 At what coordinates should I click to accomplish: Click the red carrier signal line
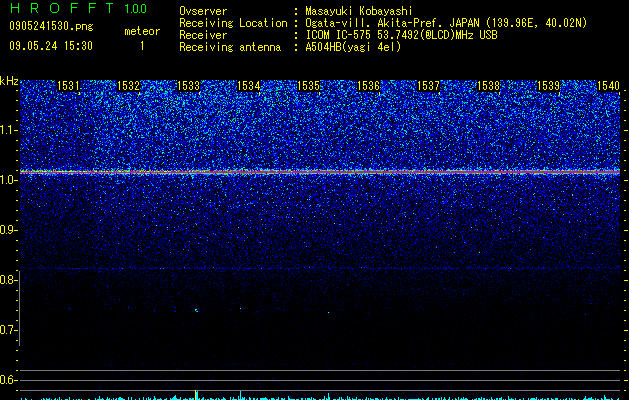coord(320,172)
